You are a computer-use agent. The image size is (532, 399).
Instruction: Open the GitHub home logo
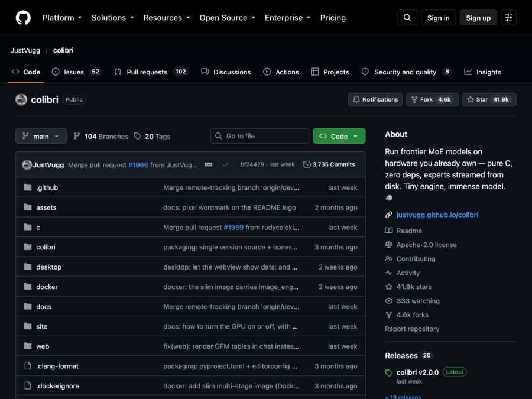23,18
